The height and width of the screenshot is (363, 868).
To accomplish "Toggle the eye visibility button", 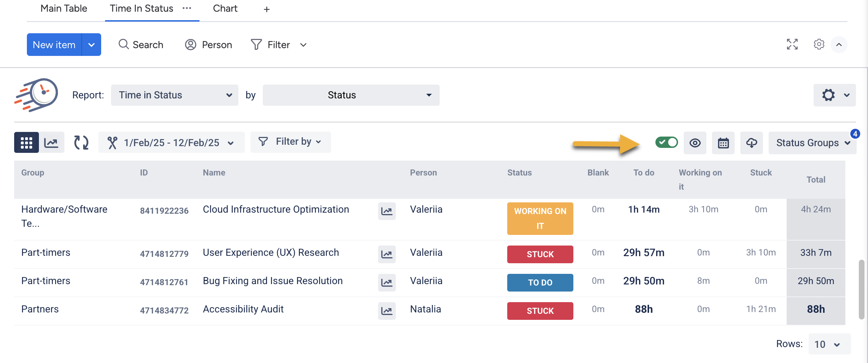I will (695, 143).
